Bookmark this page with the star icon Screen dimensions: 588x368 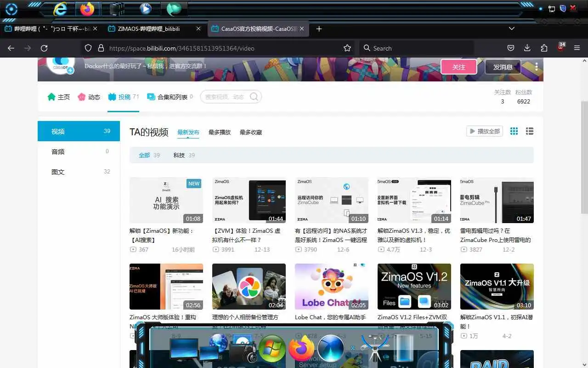[347, 48]
